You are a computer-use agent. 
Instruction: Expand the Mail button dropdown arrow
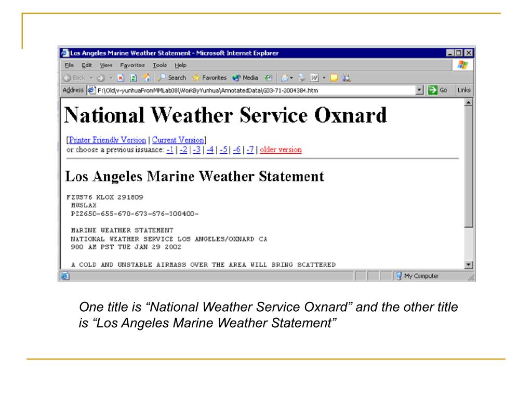click(x=291, y=78)
